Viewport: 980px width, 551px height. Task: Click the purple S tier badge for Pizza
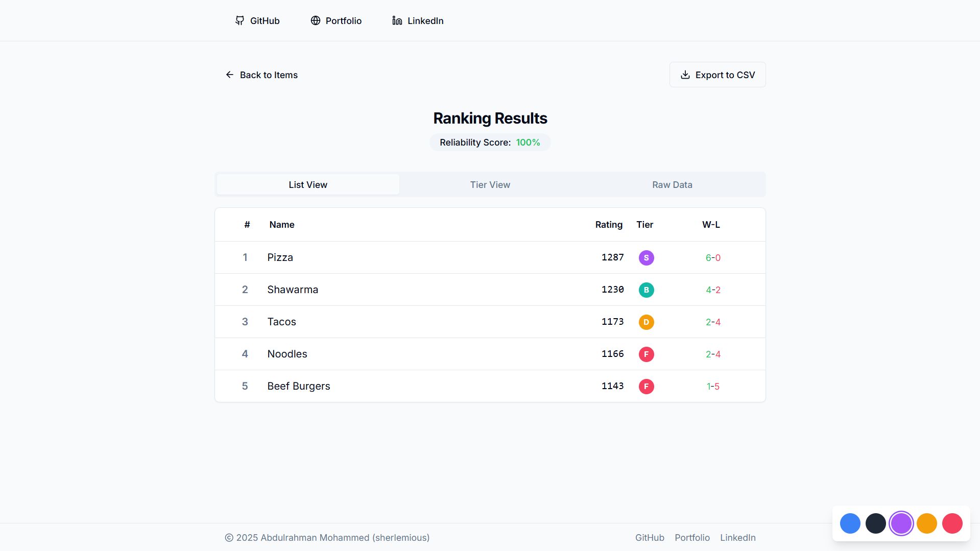(646, 258)
